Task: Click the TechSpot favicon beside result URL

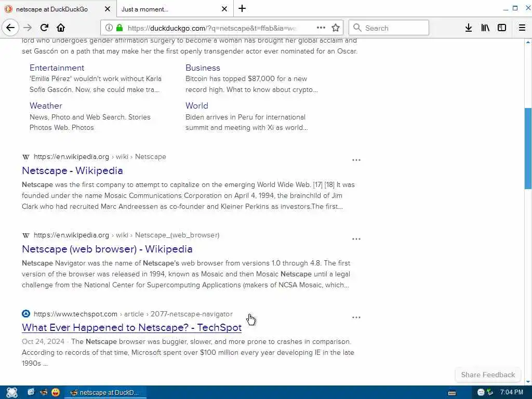Action: pyautogui.click(x=26, y=313)
